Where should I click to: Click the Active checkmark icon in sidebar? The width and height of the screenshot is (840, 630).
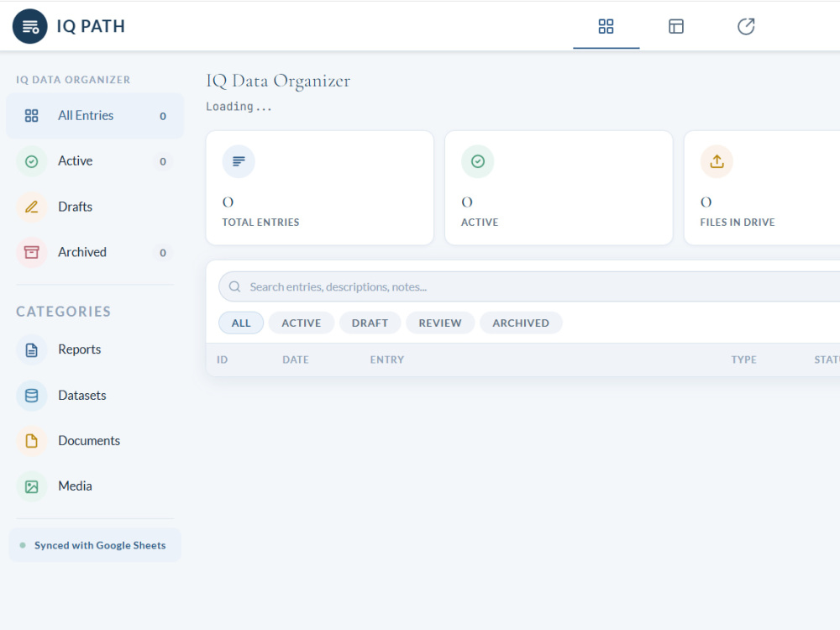(x=32, y=161)
